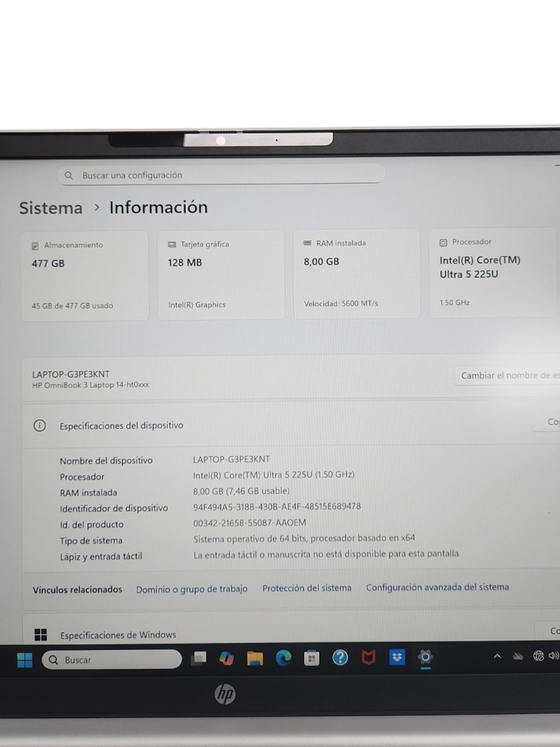Viewport: 560px width, 747px height.
Task: Select identifier 94F494A5-318B-430B-AE4F-48515E689478
Action: point(276,506)
